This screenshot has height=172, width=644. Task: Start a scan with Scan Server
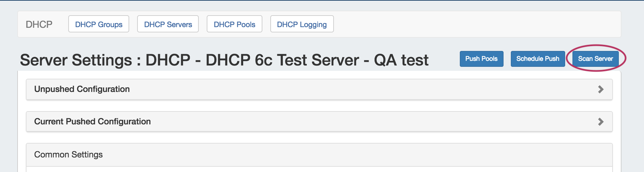click(x=595, y=59)
